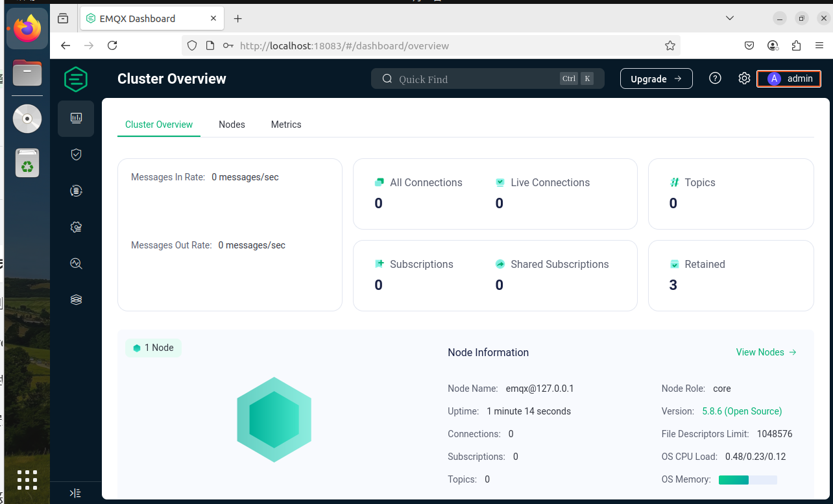Open the 5.8.6 (Open Source) version link
Screen dimensions: 833x504
tap(742, 411)
